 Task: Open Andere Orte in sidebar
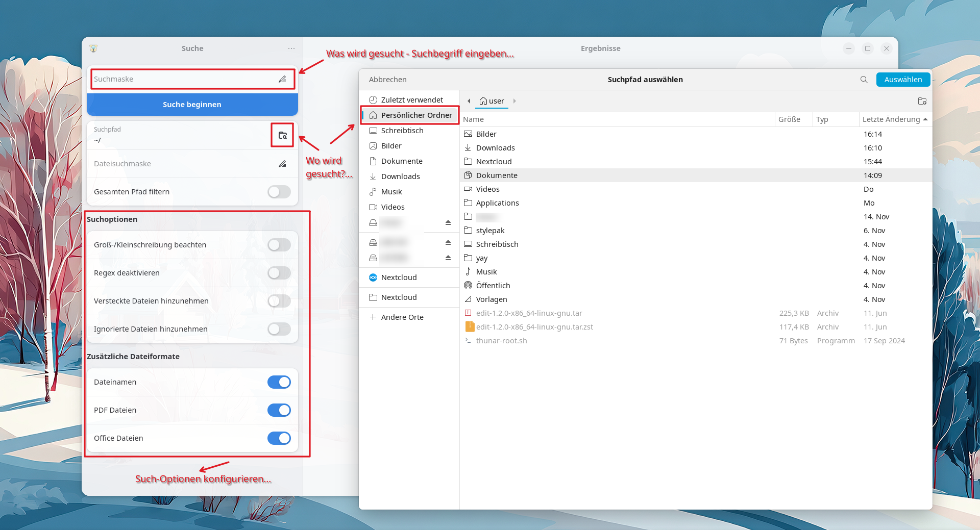pos(402,317)
